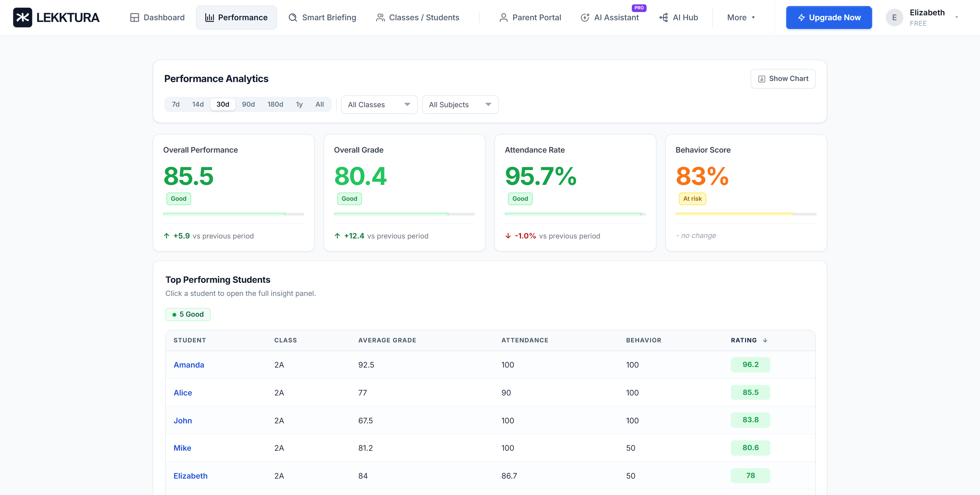
Task: Switch the time range to 1y
Action: click(299, 104)
